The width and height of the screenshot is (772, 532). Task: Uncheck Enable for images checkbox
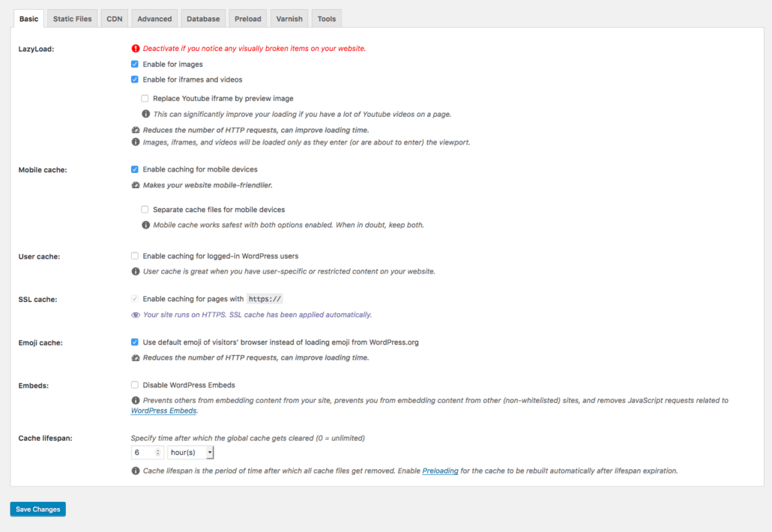coord(134,64)
